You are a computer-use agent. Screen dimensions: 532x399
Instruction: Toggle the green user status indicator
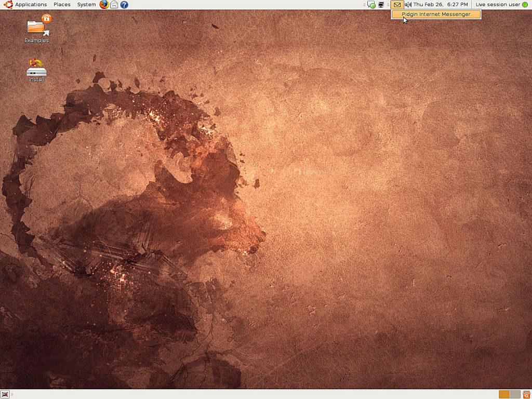pyautogui.click(x=525, y=5)
